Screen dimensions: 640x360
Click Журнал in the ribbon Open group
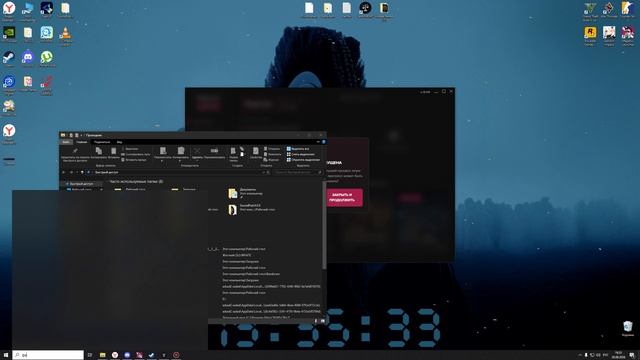coord(271,160)
